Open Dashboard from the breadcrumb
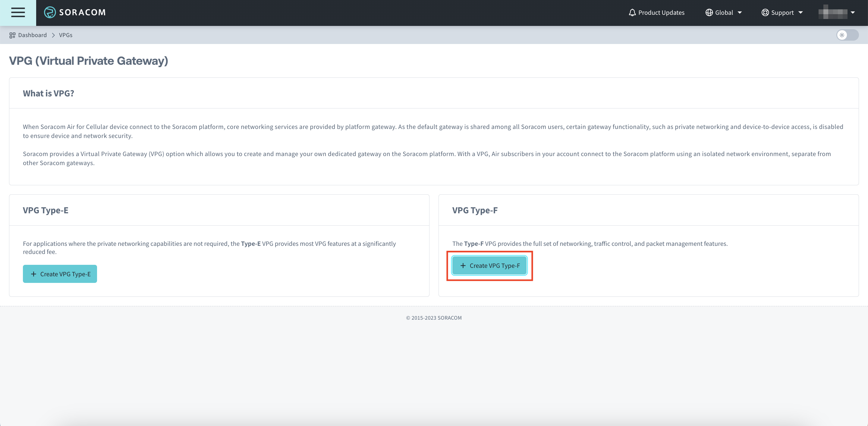The width and height of the screenshot is (868, 426). [x=32, y=35]
